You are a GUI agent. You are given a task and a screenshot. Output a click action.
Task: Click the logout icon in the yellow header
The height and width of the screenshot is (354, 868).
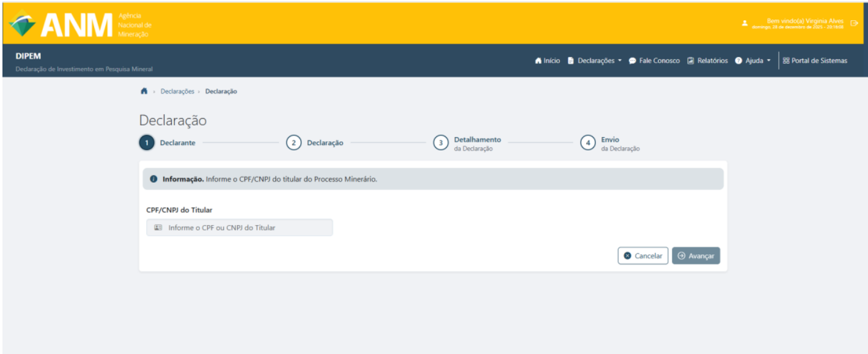click(x=854, y=23)
